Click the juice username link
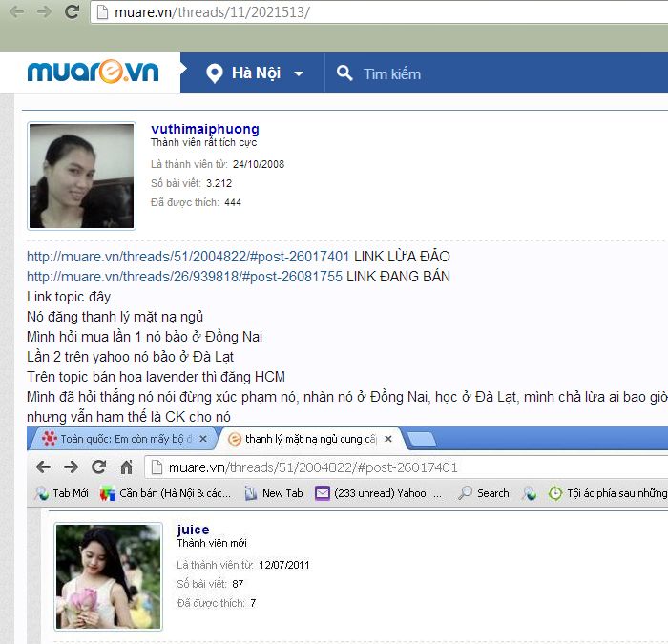This screenshot has width=668, height=644. click(x=193, y=530)
